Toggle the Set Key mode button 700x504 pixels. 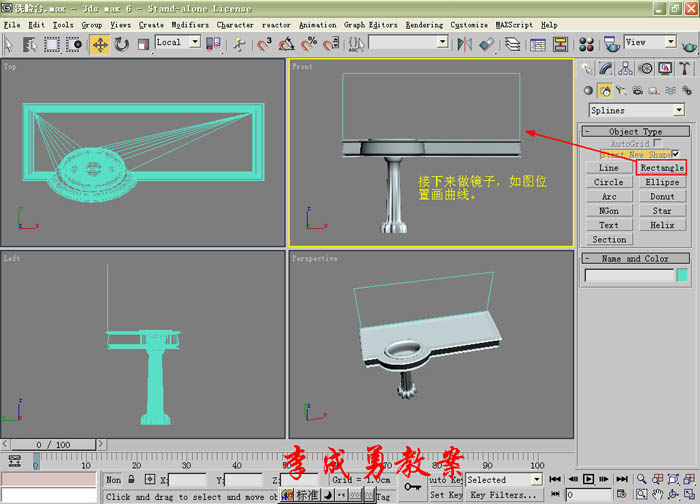tap(446, 495)
